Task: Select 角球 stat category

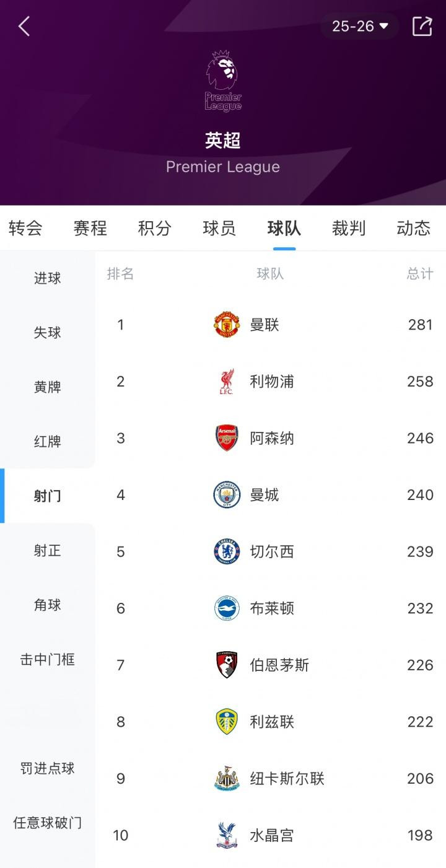Action: (x=48, y=605)
